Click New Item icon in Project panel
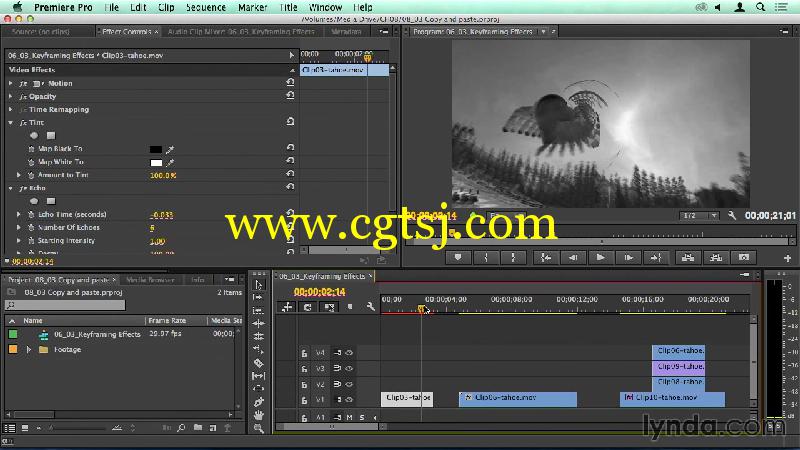Screen dimensions: 800x450 point(213,428)
